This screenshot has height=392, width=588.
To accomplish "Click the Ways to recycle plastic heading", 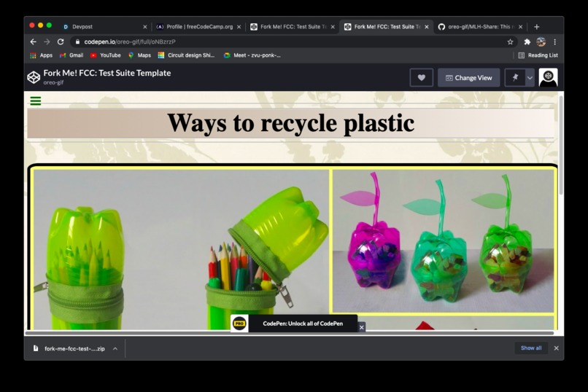I will (x=290, y=123).
